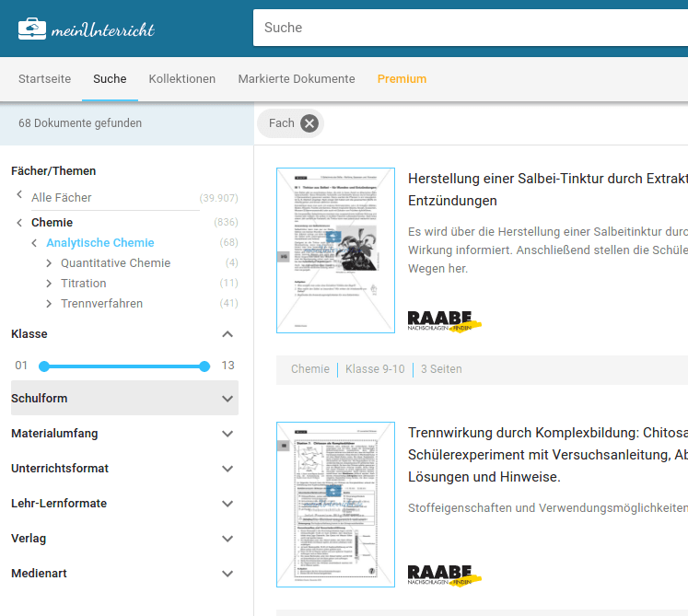
Task: Click the Salbei-Tinktur description text
Action: coord(548,250)
